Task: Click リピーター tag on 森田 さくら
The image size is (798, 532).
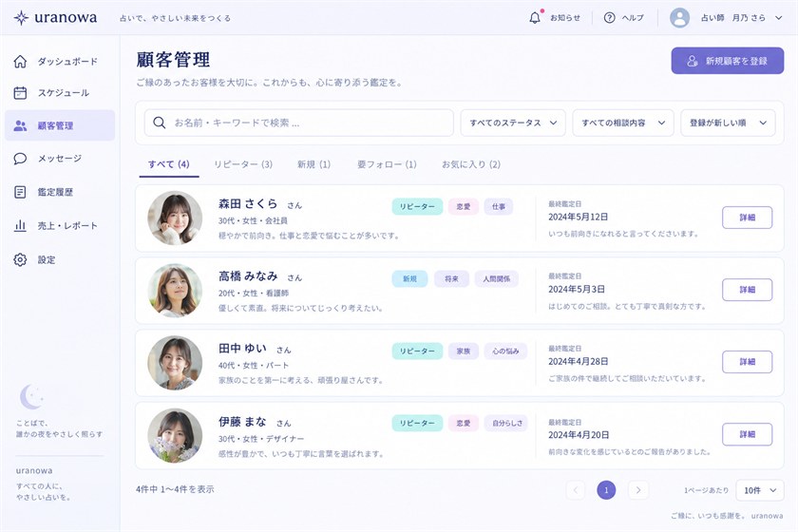Action: click(x=417, y=207)
